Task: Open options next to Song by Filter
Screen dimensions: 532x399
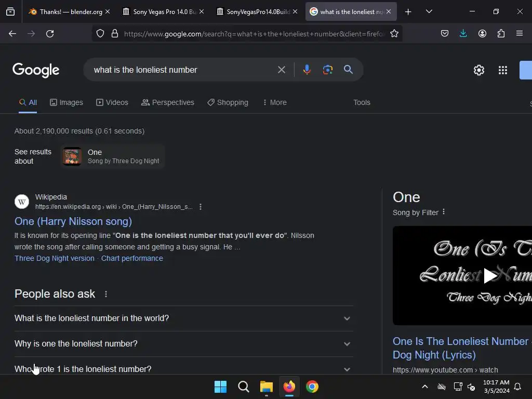Action: click(444, 212)
